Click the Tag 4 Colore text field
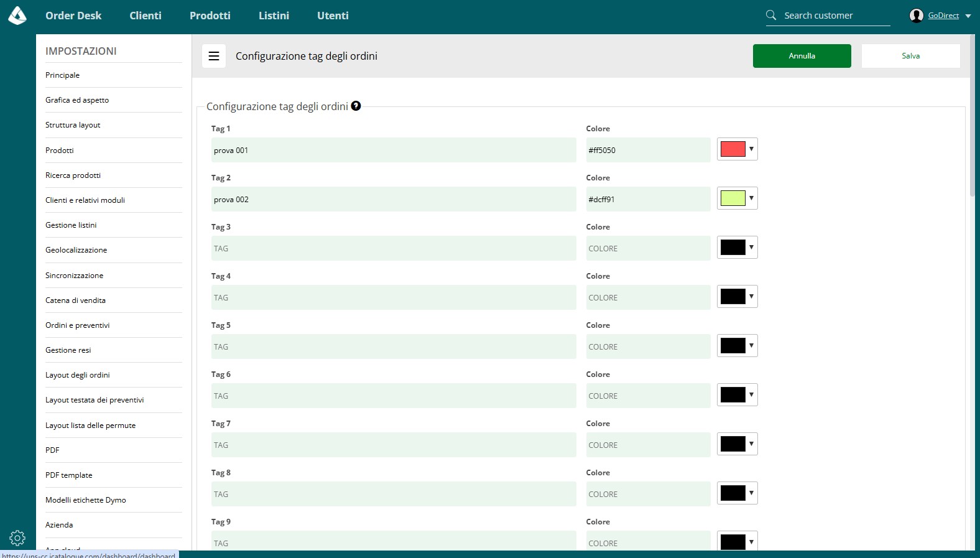 [648, 297]
